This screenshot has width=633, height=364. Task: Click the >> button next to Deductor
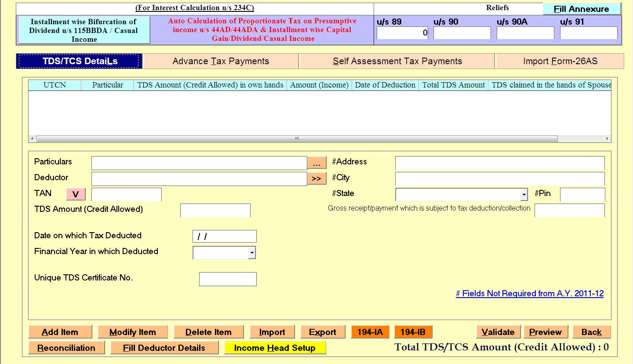(x=316, y=178)
